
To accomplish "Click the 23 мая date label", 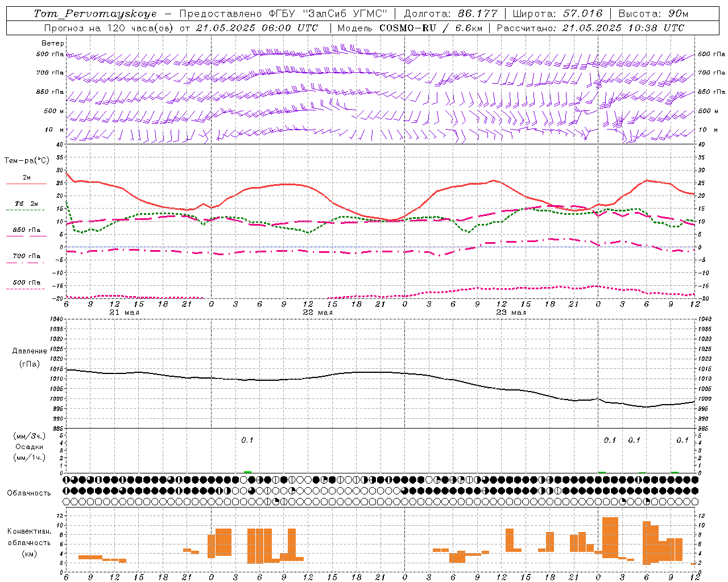I will [x=511, y=313].
